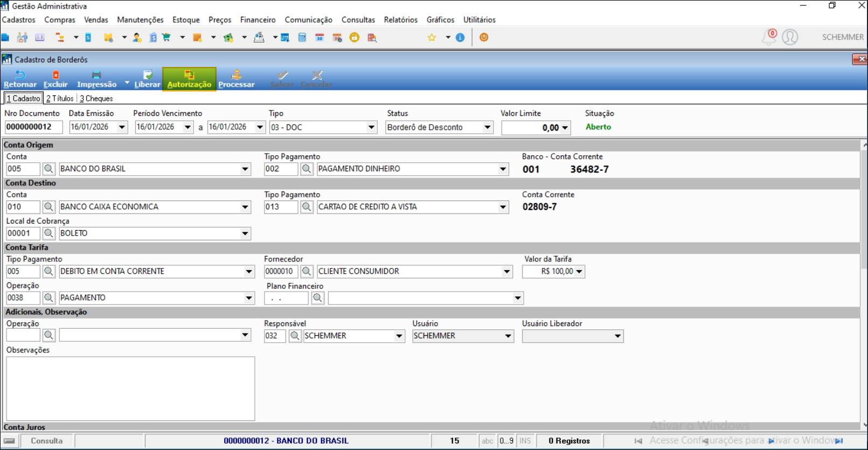The image size is (868, 450).
Task: Click the orange power icon in toolbar
Action: pyautogui.click(x=484, y=37)
